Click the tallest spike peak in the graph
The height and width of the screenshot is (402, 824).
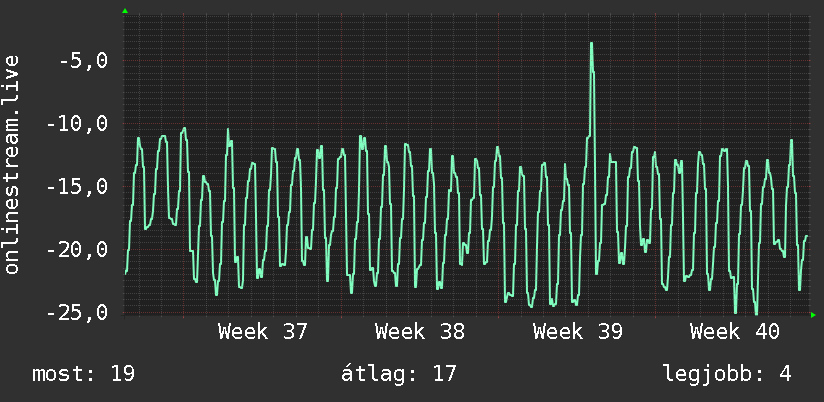tap(591, 44)
